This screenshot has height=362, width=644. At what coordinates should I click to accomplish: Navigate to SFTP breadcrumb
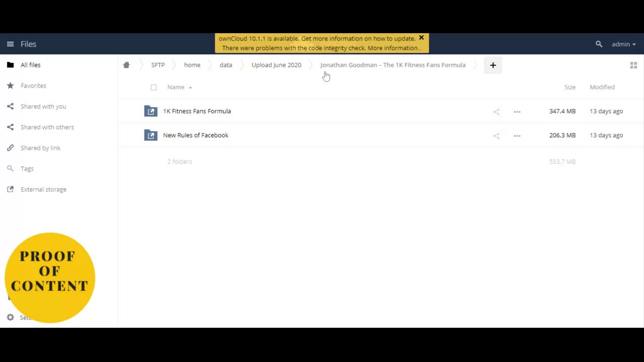click(x=158, y=65)
